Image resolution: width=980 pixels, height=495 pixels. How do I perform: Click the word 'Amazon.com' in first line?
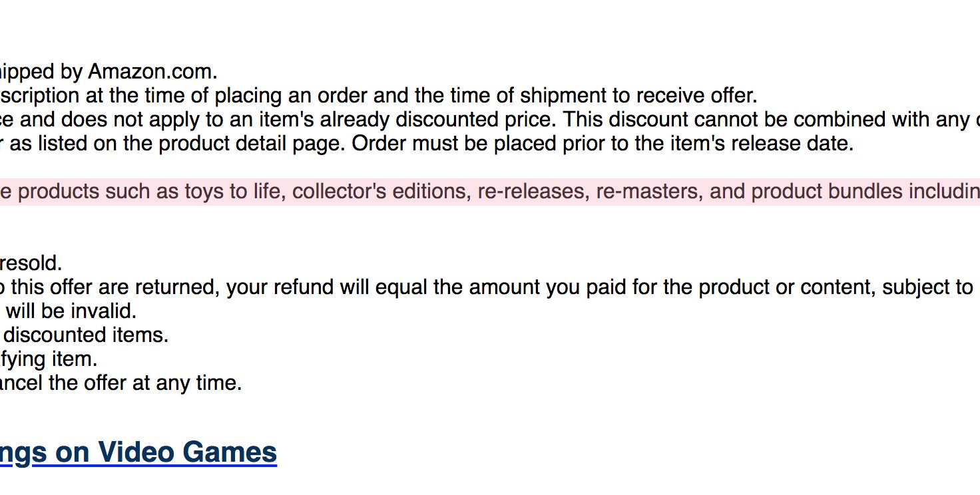(152, 71)
